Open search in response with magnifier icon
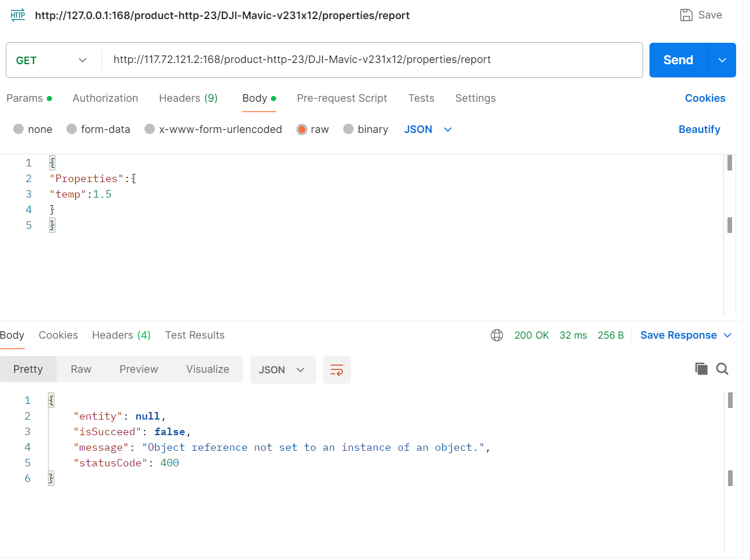 tap(722, 369)
